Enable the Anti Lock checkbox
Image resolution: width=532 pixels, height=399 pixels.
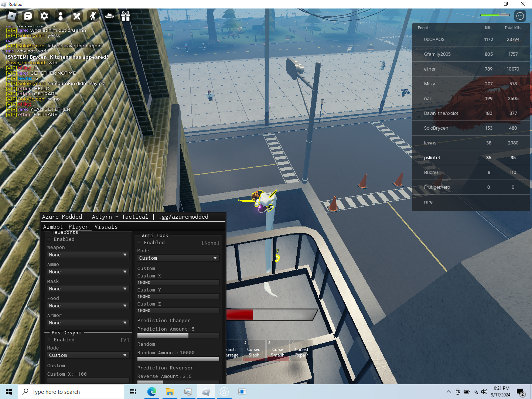coord(139,243)
